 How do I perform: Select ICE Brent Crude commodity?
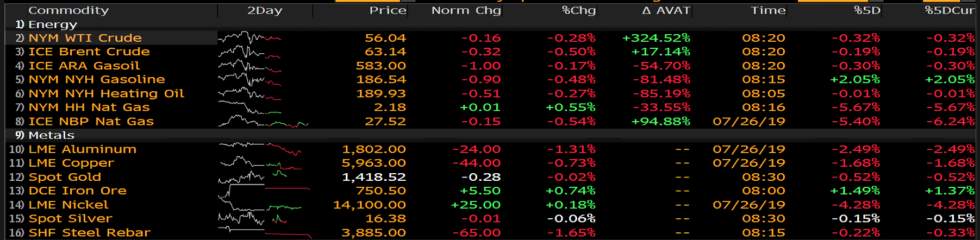(x=89, y=52)
